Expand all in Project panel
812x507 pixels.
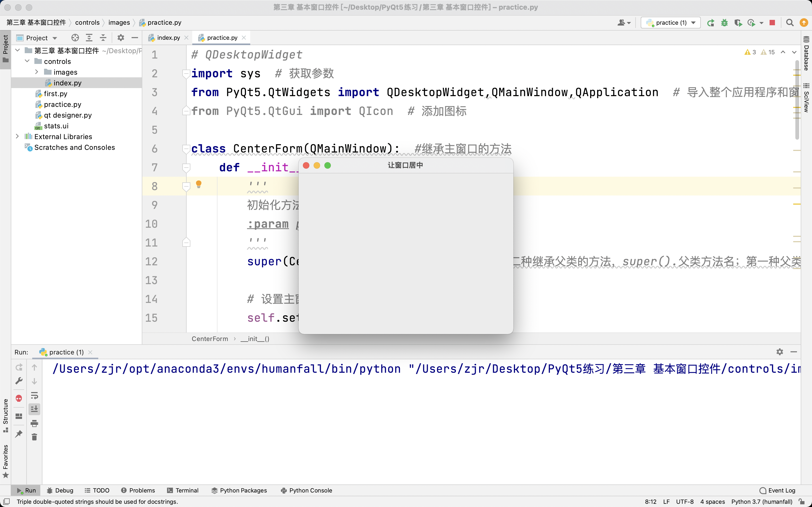pyautogui.click(x=89, y=38)
